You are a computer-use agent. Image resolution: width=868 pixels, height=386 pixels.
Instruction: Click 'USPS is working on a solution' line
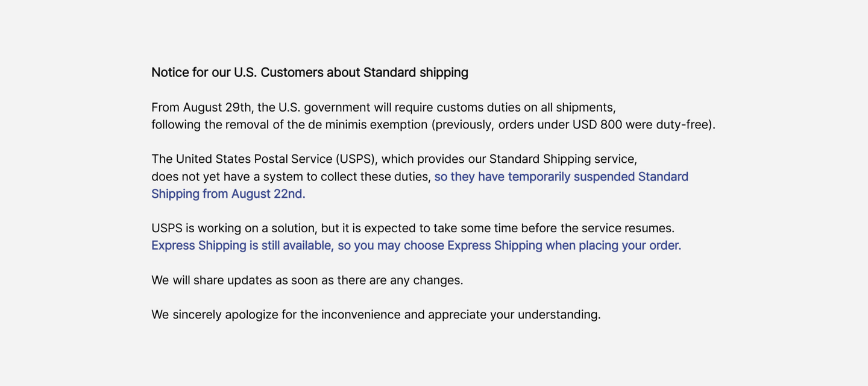click(x=413, y=228)
